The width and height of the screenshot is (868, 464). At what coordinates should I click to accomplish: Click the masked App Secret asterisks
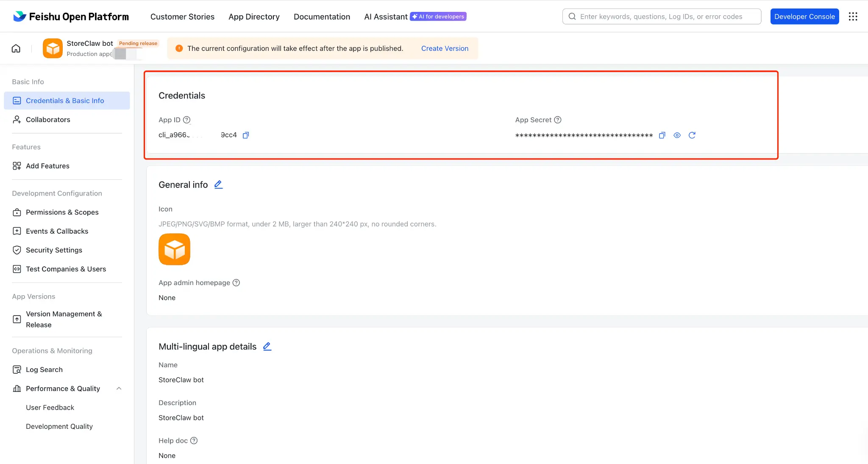[x=584, y=136]
